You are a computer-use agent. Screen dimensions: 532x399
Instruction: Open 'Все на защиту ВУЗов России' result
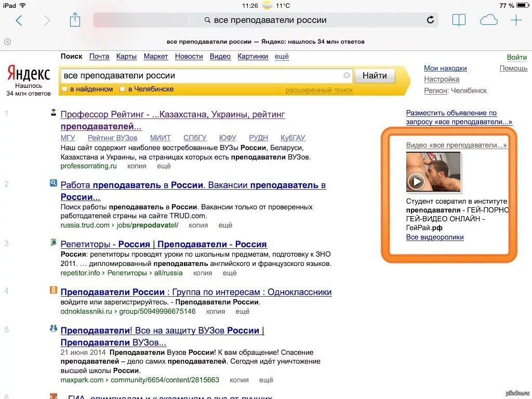pos(162,336)
